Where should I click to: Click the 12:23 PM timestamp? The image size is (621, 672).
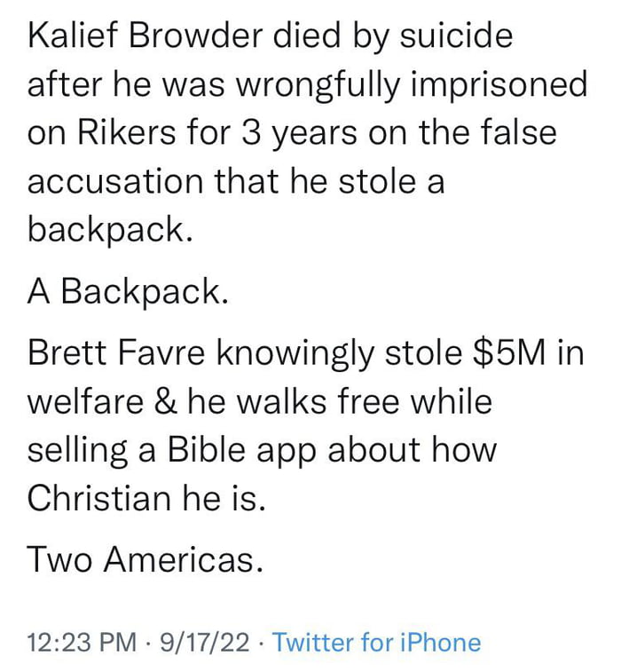click(x=82, y=643)
